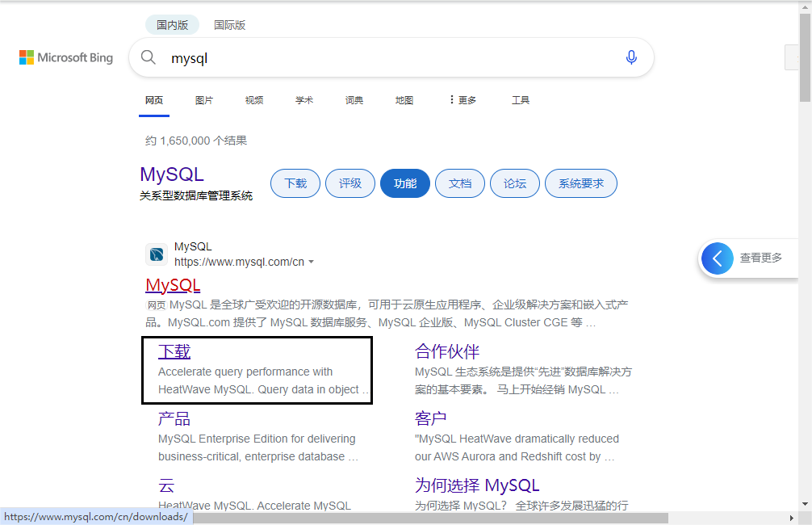Click the https://www.mysql.com/cn URL text
Viewport: 812px width, 525px height.
(239, 262)
